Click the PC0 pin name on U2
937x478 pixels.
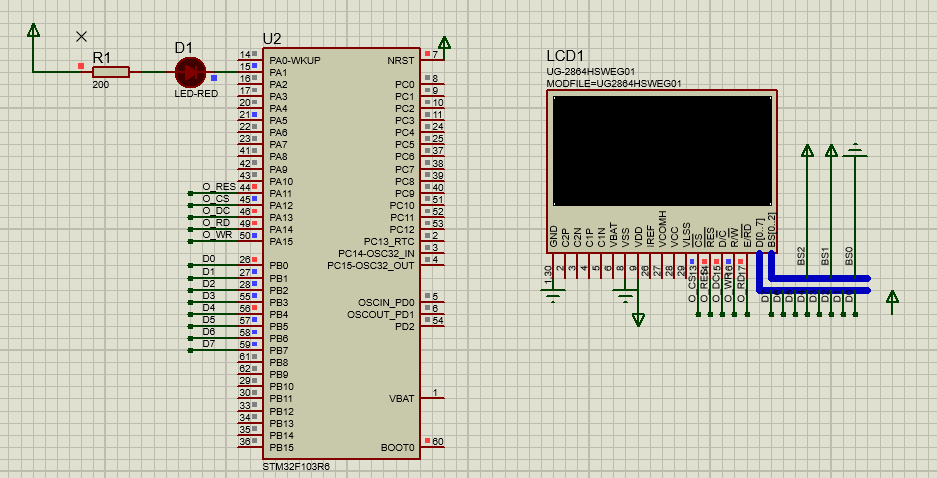[405, 84]
